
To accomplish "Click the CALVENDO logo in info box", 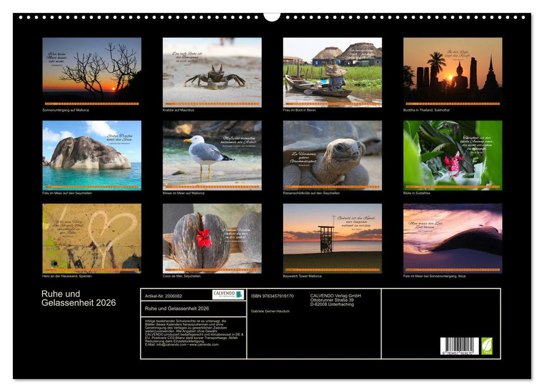I will [228, 295].
